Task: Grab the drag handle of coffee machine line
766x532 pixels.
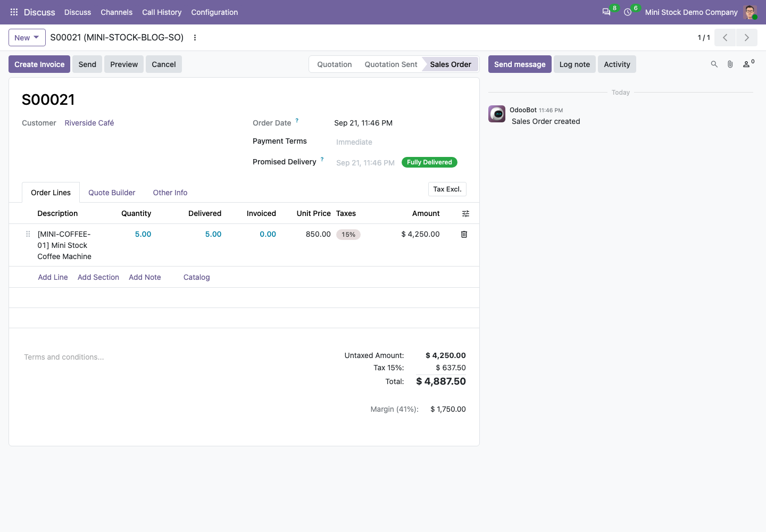Action: coord(28,234)
